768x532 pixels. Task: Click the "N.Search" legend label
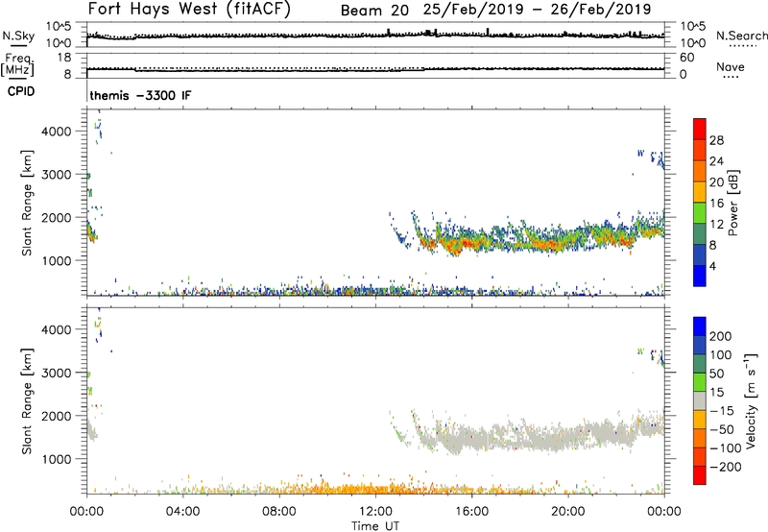coord(741,36)
